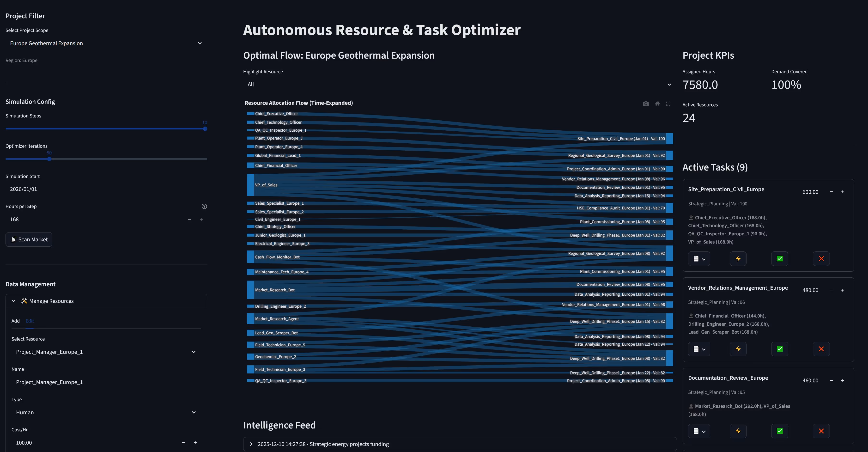Image resolution: width=868 pixels, height=452 pixels.
Task: Open the Sankey chart in fullscreen
Action: (668, 104)
